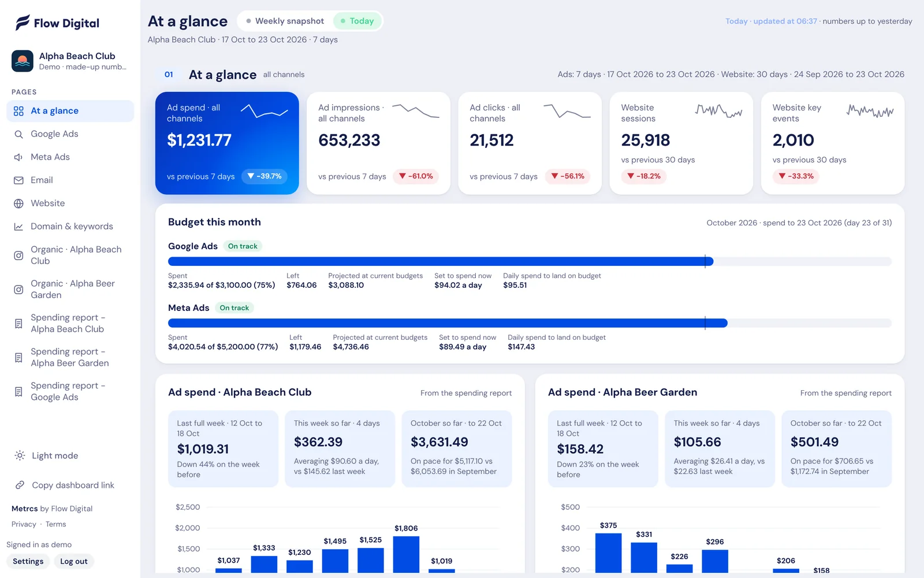Click report icon for Spending report Alpha Beach Club

point(18,324)
